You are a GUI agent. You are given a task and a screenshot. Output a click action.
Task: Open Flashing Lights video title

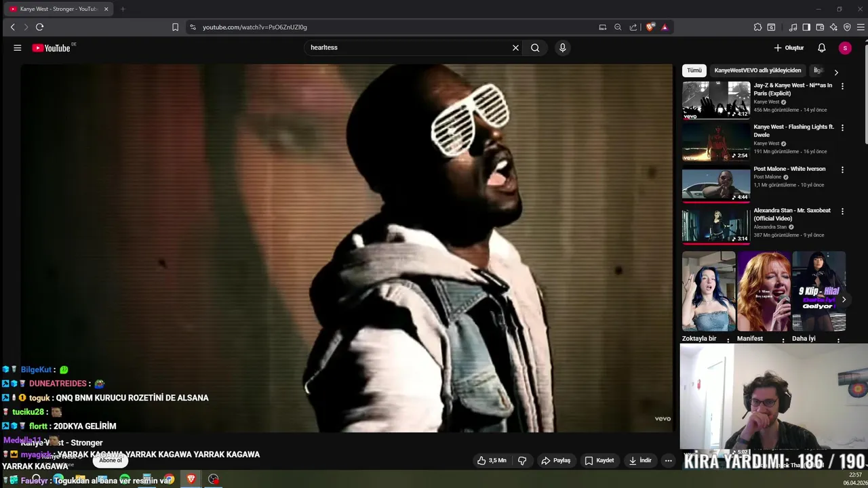click(x=793, y=131)
